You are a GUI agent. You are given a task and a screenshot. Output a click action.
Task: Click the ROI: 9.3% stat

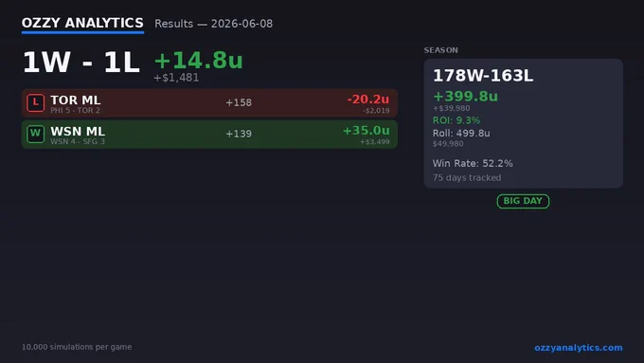pos(456,120)
